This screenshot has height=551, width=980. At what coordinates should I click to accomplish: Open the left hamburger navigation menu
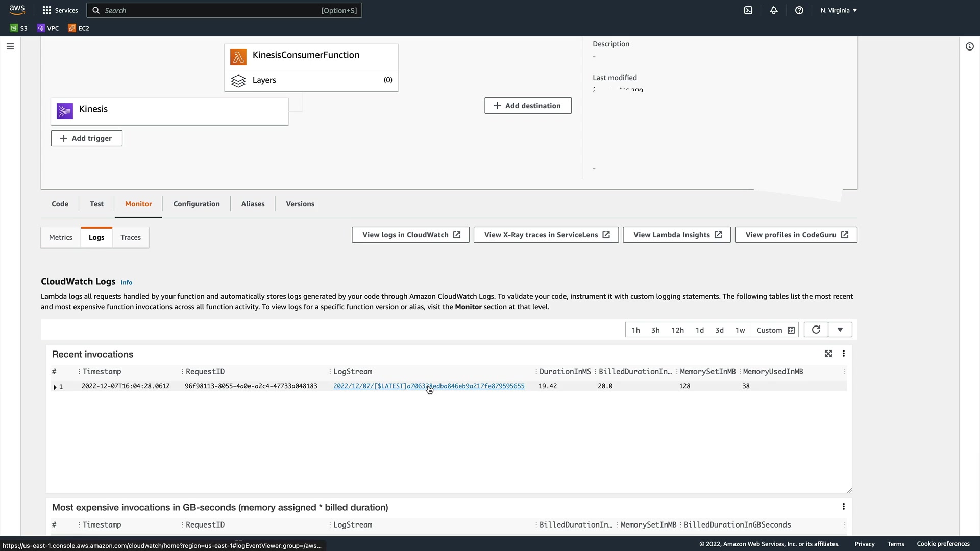tap(10, 46)
